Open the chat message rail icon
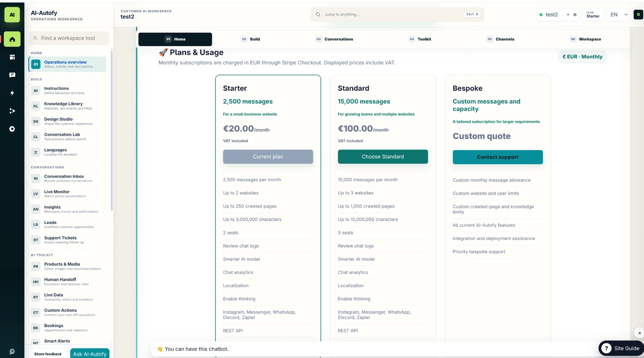The image size is (644, 358). (12, 75)
